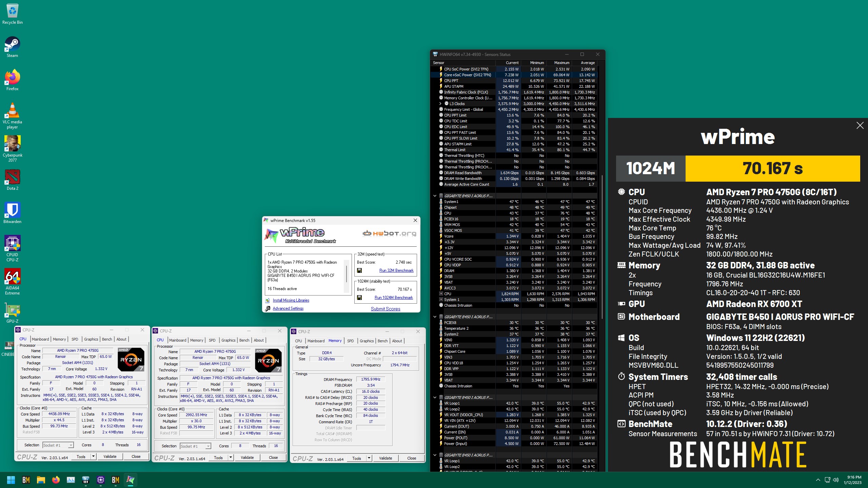This screenshot has width=868, height=488.
Task: Open the Cinebench desktop shortcut
Action: coord(7,349)
